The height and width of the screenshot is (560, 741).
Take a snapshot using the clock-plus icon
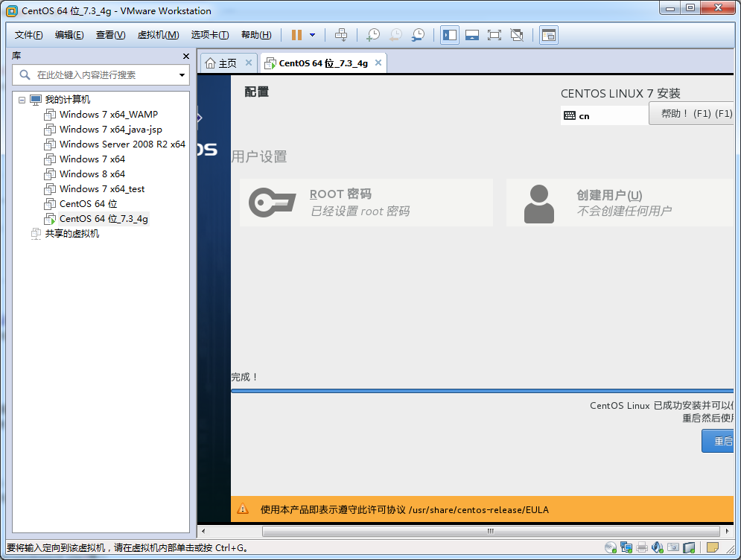click(x=373, y=35)
